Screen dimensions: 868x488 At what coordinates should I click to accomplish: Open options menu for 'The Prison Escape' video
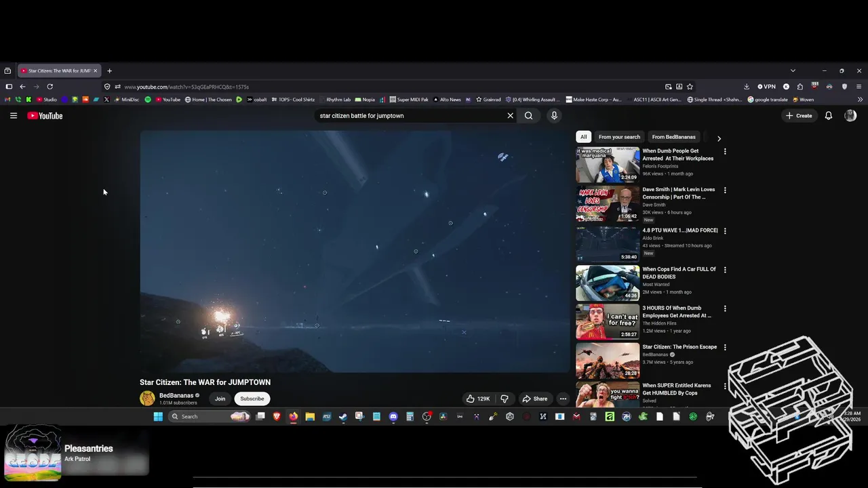725,347
